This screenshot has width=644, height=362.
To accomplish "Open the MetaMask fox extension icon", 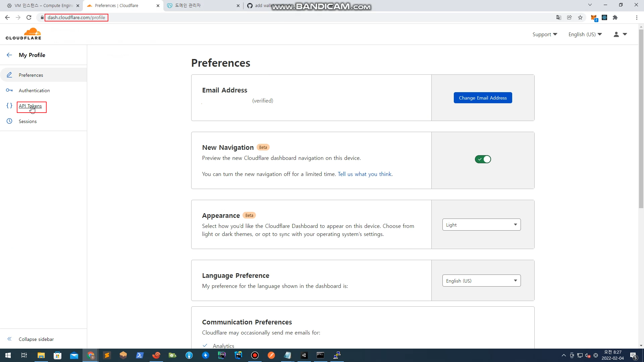I will [593, 17].
